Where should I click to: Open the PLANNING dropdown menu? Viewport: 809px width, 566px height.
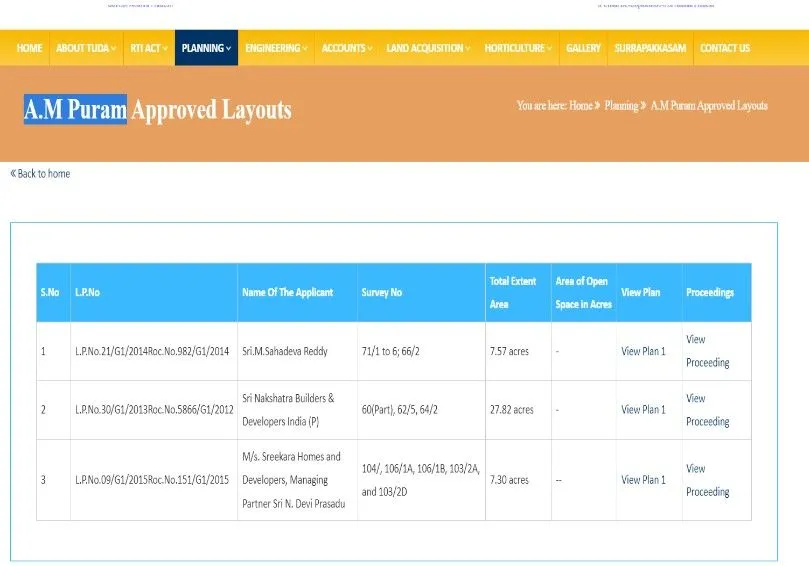click(x=206, y=48)
